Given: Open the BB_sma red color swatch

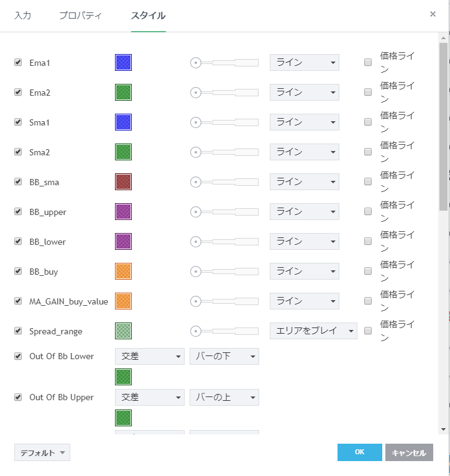Looking at the screenshot, I should pyautogui.click(x=123, y=182).
